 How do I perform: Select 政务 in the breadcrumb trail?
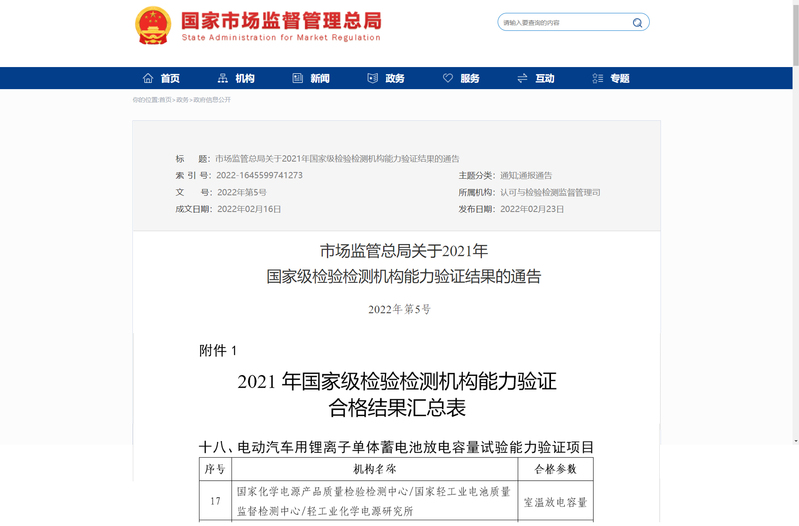click(182, 100)
